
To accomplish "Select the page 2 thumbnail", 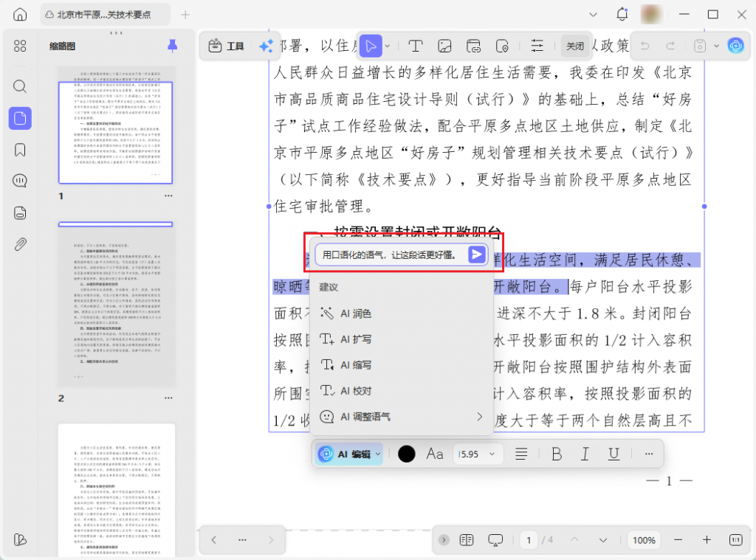I will tap(116, 305).
